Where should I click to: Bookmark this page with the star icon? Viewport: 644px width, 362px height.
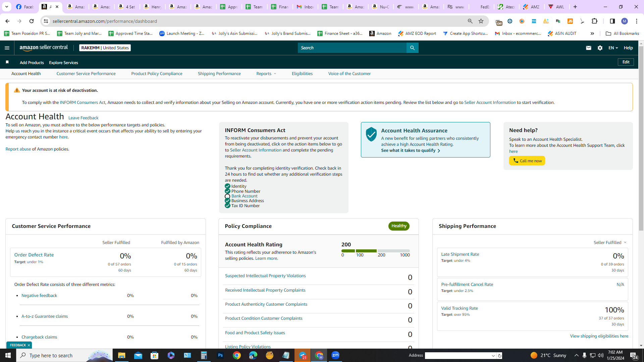coord(481,21)
